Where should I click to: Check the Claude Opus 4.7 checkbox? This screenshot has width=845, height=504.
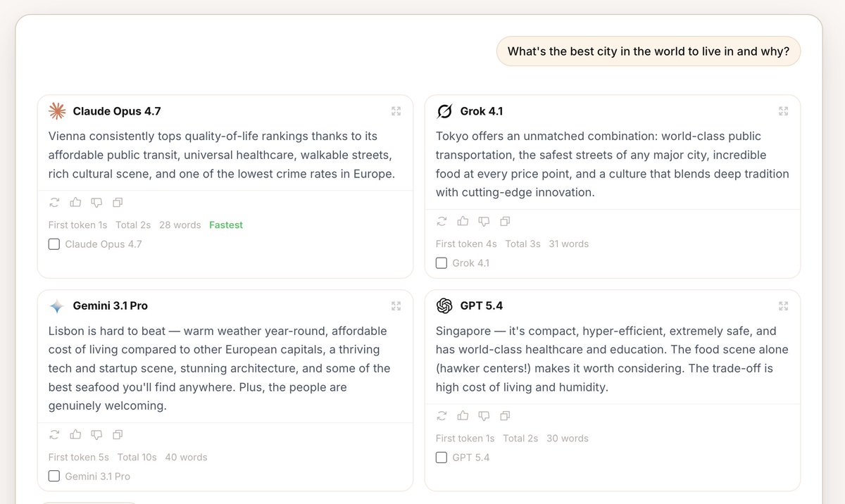pyautogui.click(x=54, y=244)
